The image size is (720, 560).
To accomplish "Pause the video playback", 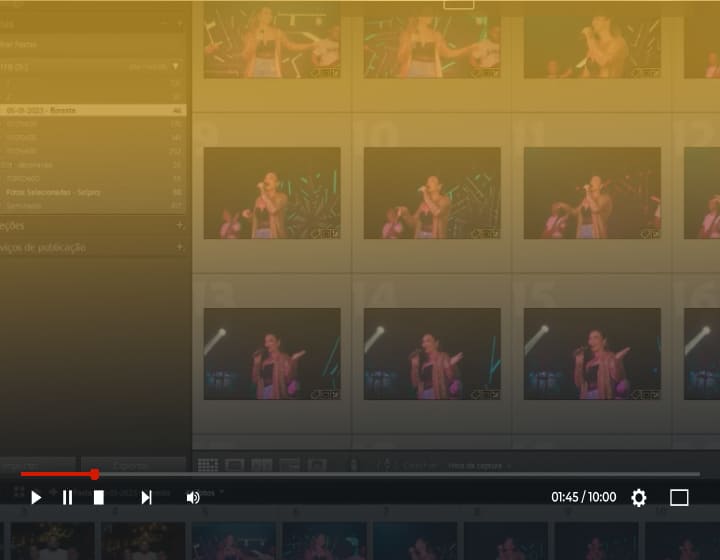I will pyautogui.click(x=67, y=497).
